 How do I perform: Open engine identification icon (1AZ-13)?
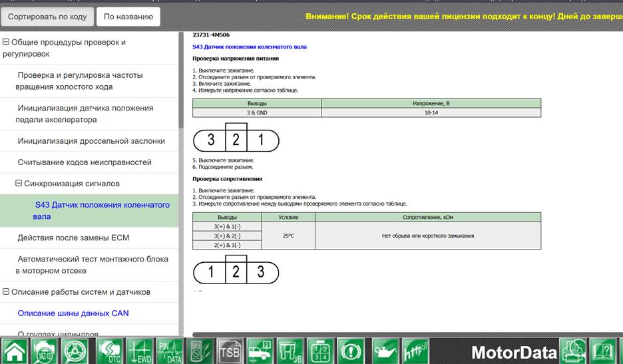44,351
